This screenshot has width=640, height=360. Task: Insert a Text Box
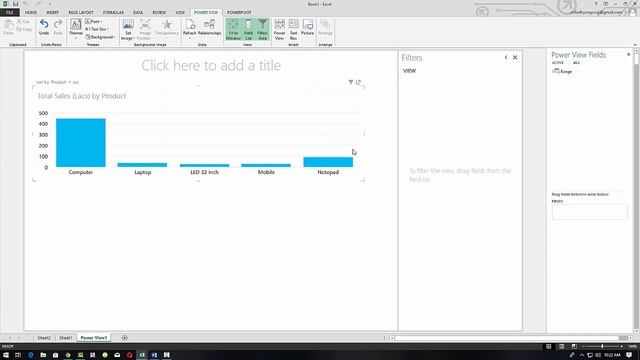[293, 29]
